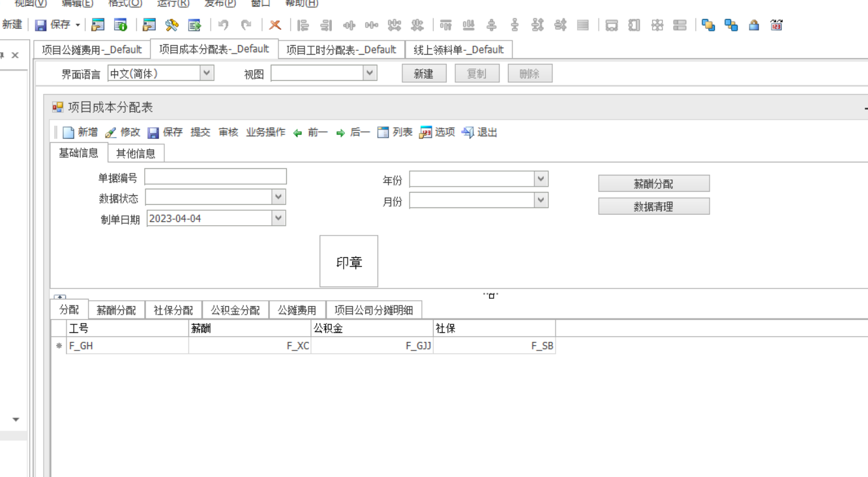The width and height of the screenshot is (868, 477).
Task: Click into the 单据编号 input field
Action: (x=215, y=177)
